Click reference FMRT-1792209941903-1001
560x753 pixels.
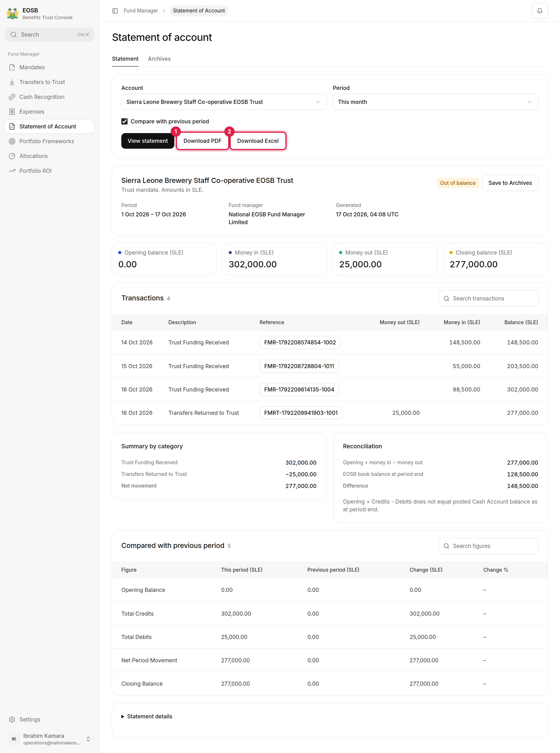pos(301,413)
